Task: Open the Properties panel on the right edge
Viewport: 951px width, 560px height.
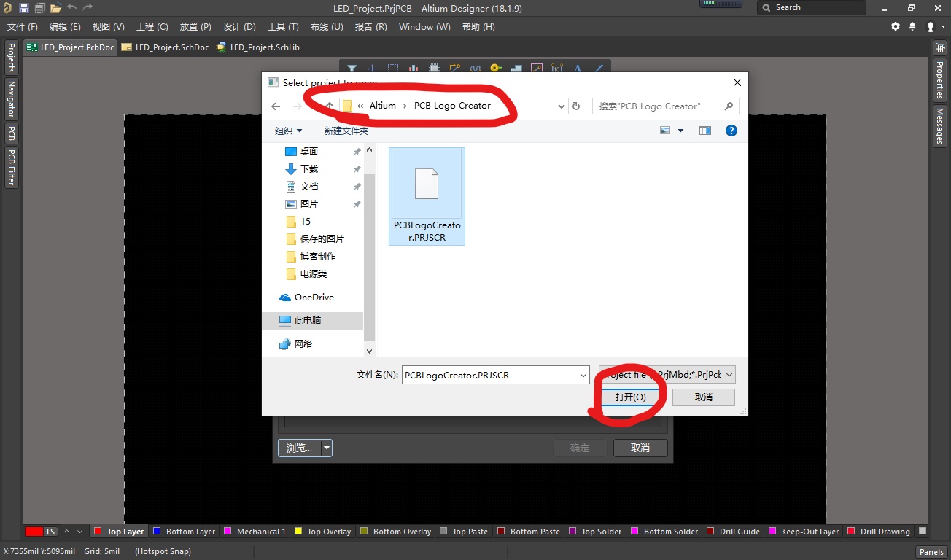Action: 943,77
